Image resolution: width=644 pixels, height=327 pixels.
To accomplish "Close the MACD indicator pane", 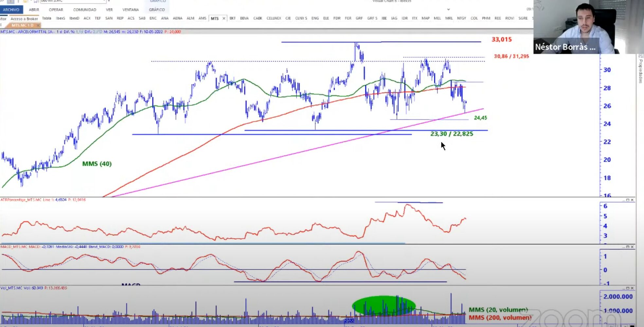I will coord(632,247).
